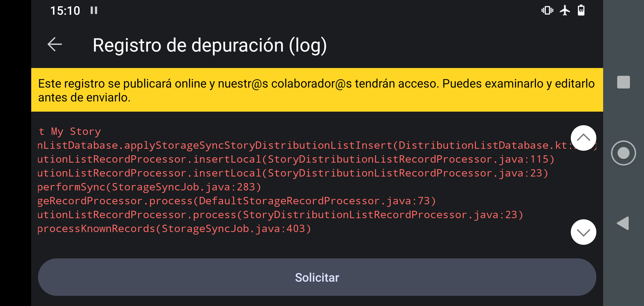Tap the t My Story log line

coord(69,131)
